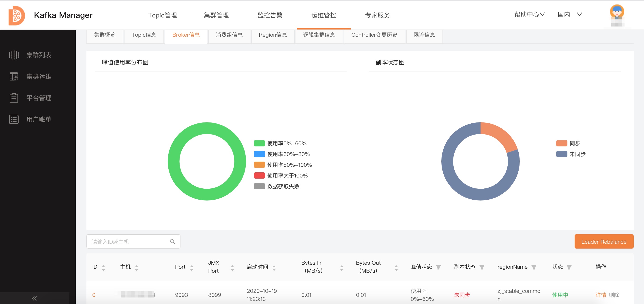This screenshot has height=304, width=644.
Task: Expand 帮助中心 dropdown
Action: coord(529,15)
